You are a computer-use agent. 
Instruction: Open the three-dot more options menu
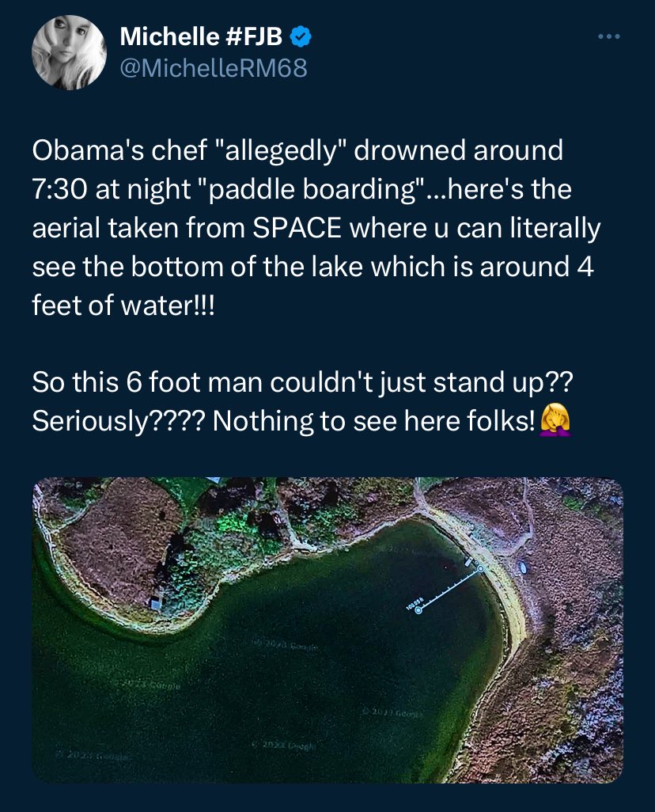(x=607, y=36)
